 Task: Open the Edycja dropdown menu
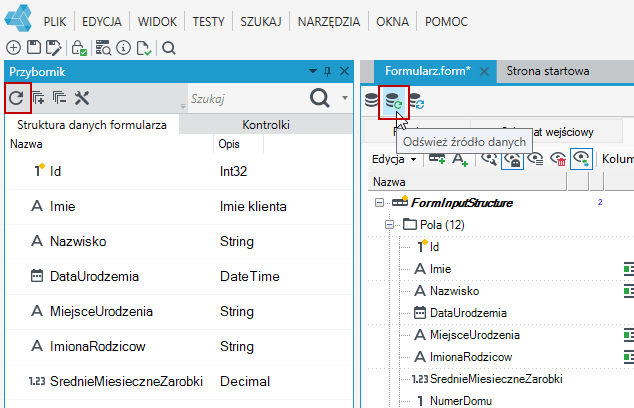(x=394, y=159)
